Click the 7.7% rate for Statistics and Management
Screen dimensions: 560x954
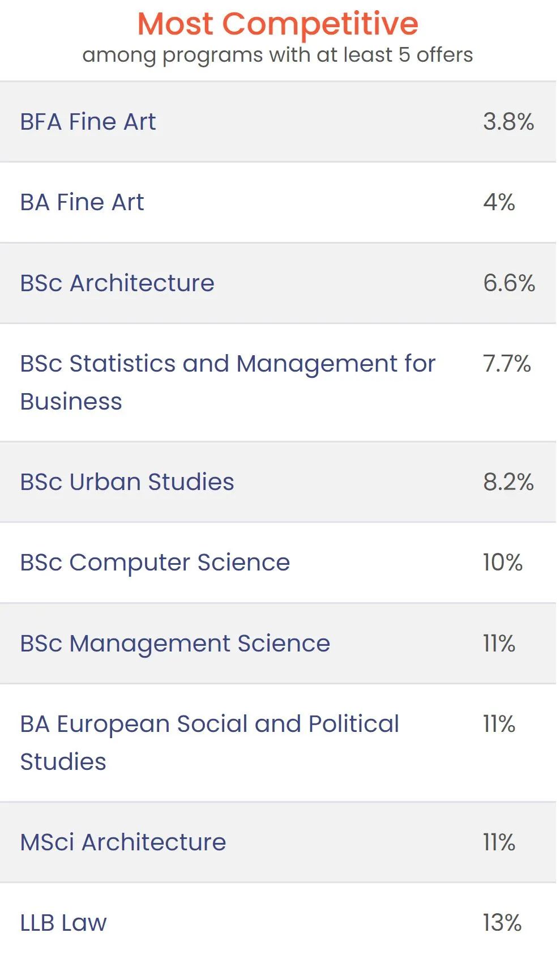click(x=507, y=364)
